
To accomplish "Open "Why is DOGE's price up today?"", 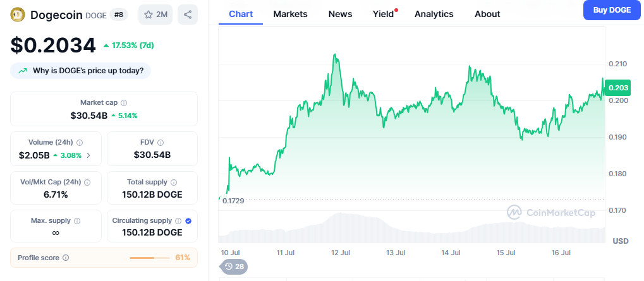I will tap(80, 71).
